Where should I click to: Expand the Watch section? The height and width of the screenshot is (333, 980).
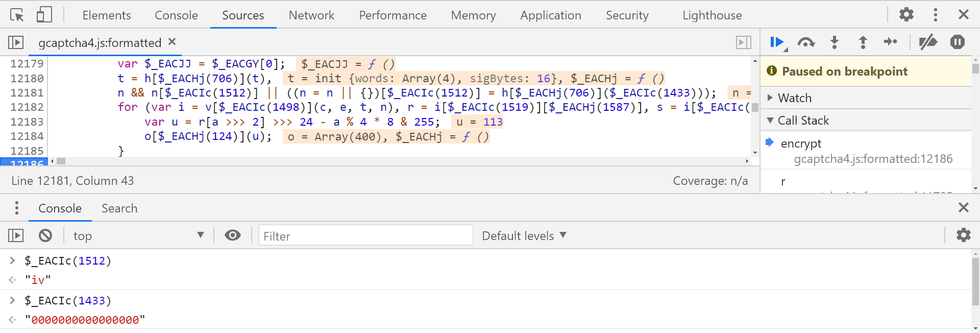point(794,98)
